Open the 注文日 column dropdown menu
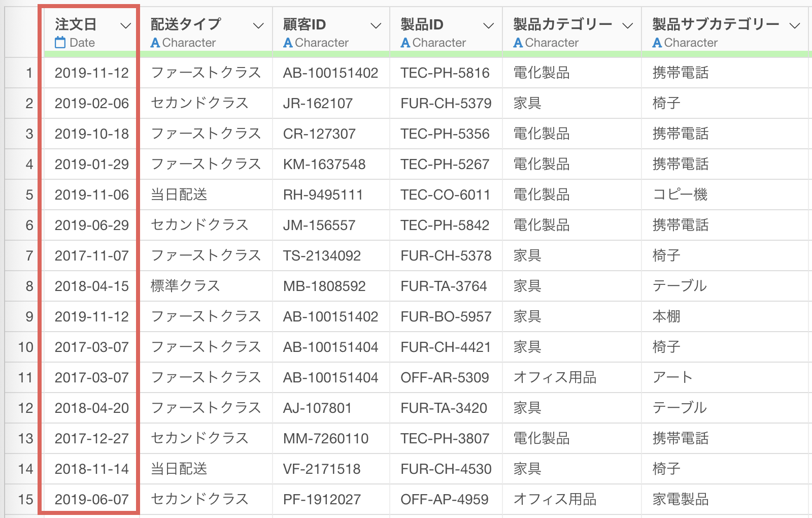The height and width of the screenshot is (518, 812). [x=125, y=25]
